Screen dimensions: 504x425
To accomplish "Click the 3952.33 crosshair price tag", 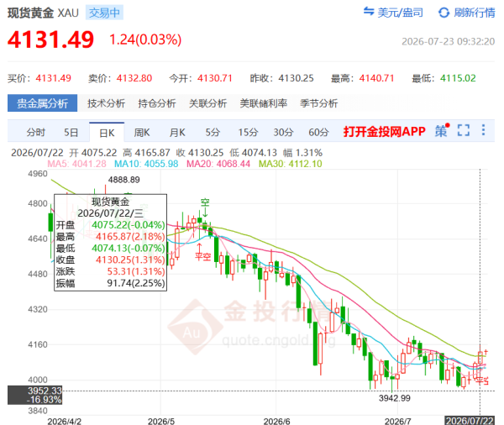I will tap(34, 395).
